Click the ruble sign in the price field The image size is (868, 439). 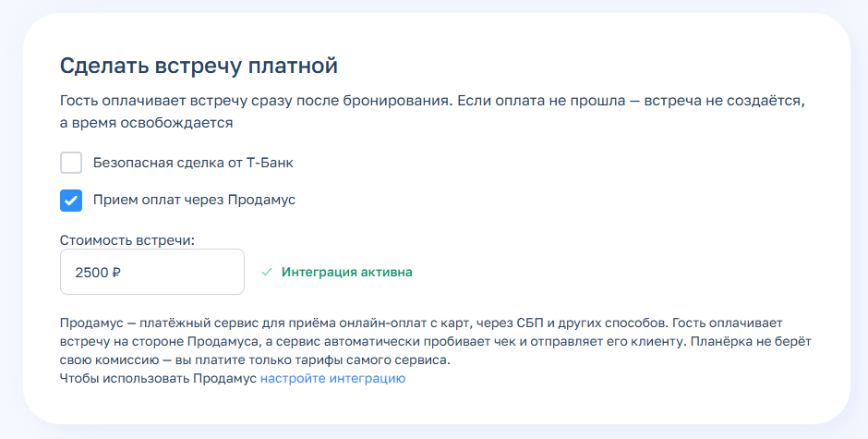116,273
